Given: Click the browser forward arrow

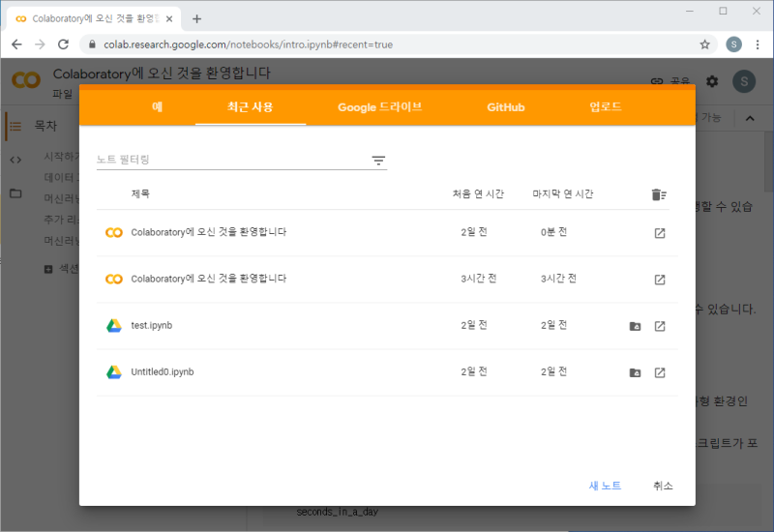Looking at the screenshot, I should 40,44.
